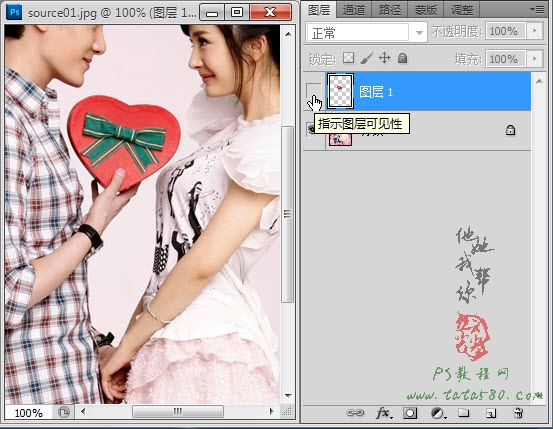Close the source01.jpg document window
This screenshot has width=553, height=429.
pos(270,13)
